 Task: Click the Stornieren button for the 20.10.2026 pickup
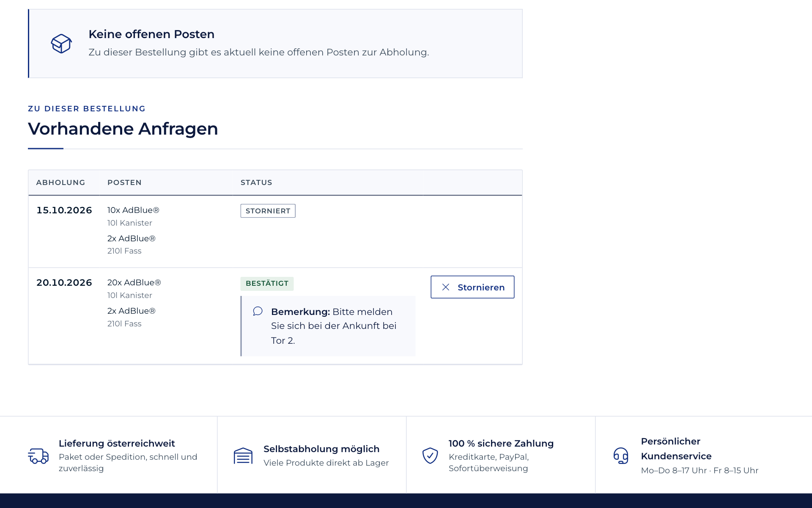[x=472, y=287]
